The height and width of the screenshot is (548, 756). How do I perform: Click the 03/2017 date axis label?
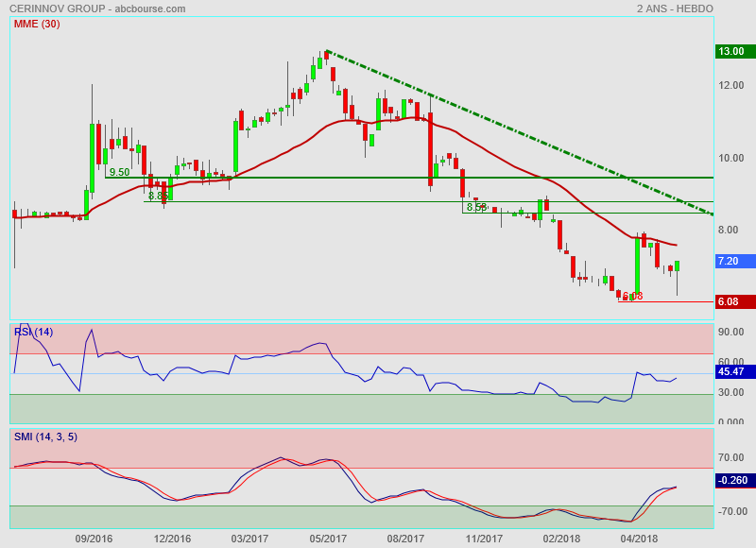click(x=249, y=539)
